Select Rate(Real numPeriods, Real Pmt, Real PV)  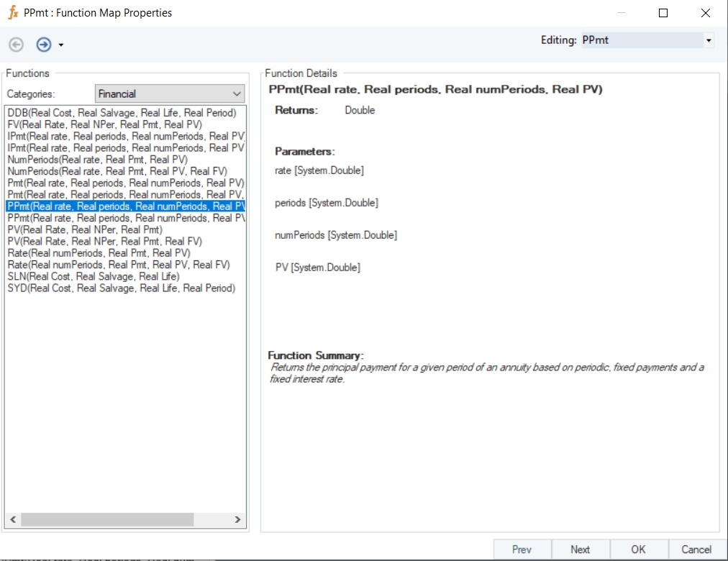[x=99, y=253]
